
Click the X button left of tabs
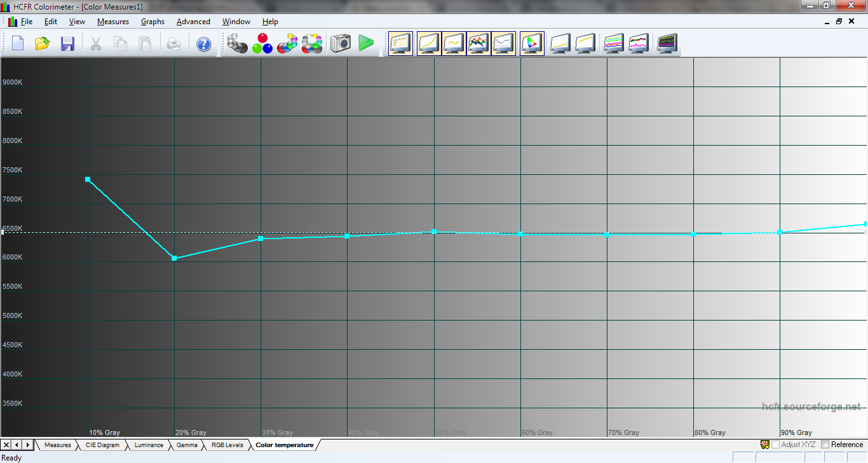6,445
